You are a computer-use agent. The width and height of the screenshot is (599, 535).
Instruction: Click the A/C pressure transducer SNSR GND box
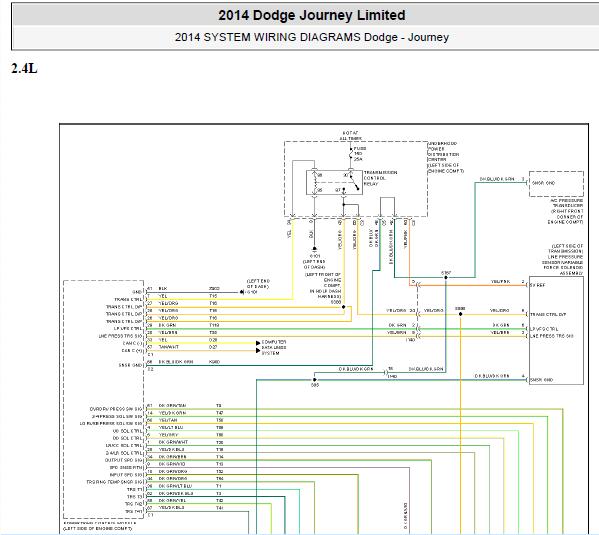(556, 184)
